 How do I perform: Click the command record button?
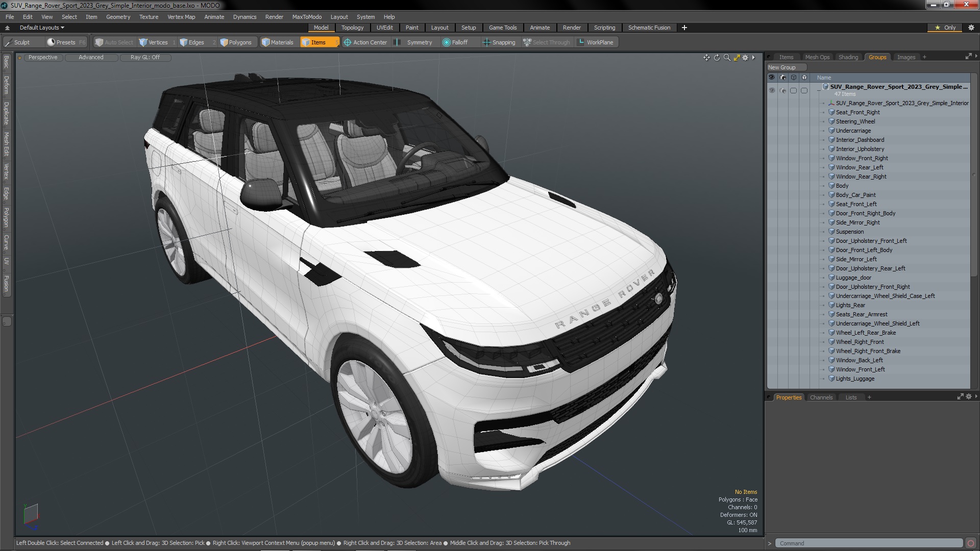pos(971,543)
